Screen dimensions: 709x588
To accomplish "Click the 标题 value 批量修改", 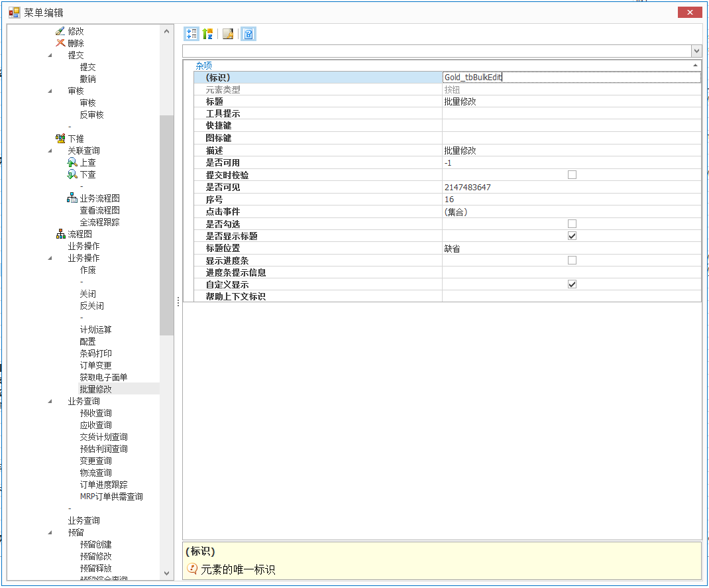I will coord(572,102).
